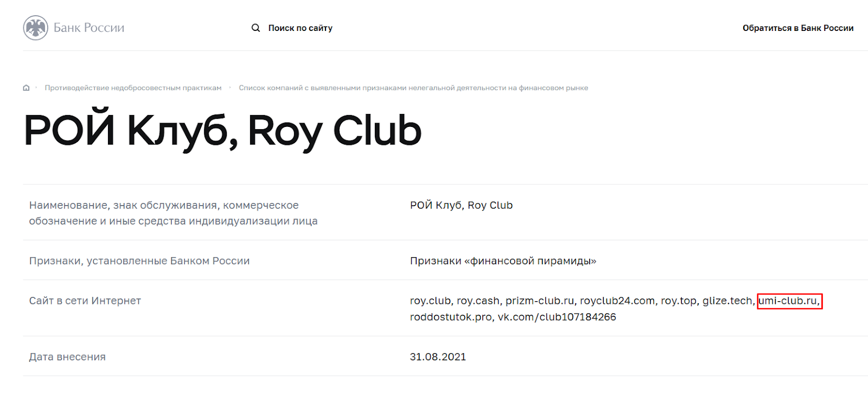The width and height of the screenshot is (868, 395).
Task: Click the vk.com/club107184266 address
Action: point(557,317)
